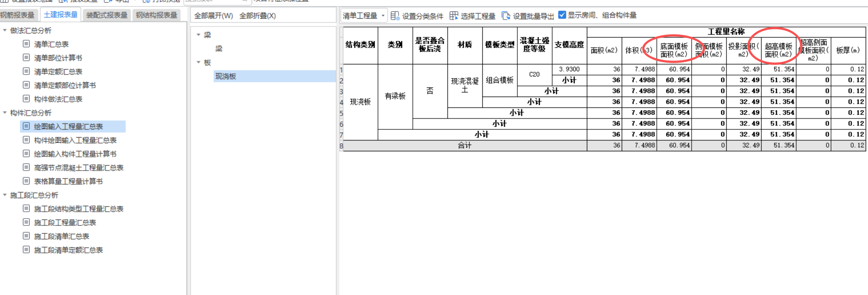Click the document icon beside 构件绘图输入工程量汇总表

(27, 140)
